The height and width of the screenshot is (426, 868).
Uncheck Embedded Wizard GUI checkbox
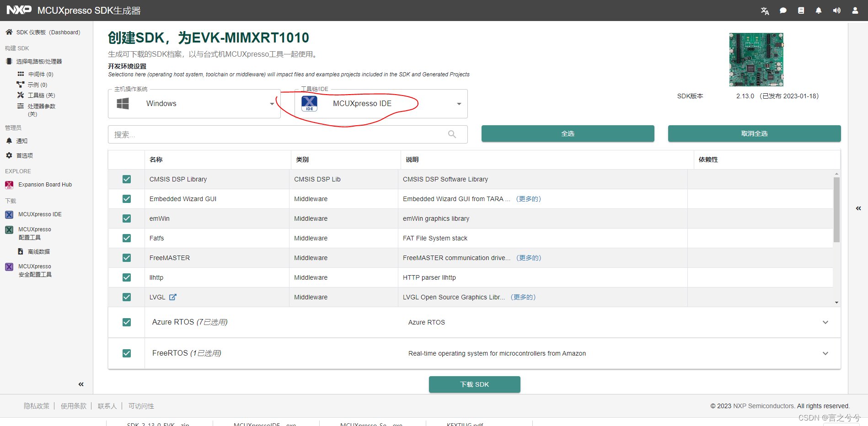click(127, 199)
